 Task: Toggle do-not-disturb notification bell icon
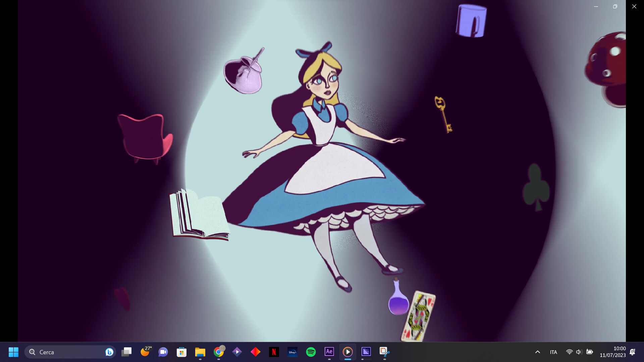tap(633, 352)
